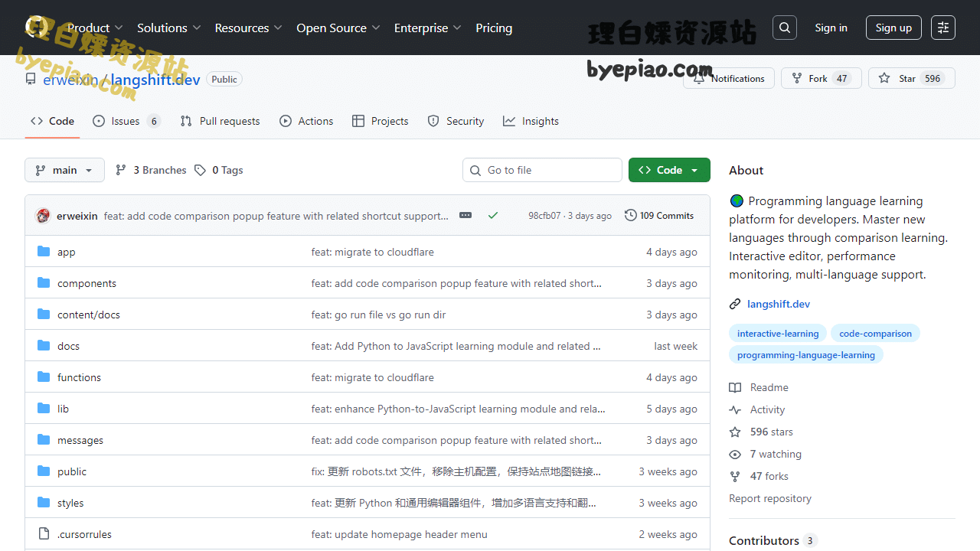Click the link icon beside langshift.dev
980x551 pixels.
pos(735,304)
